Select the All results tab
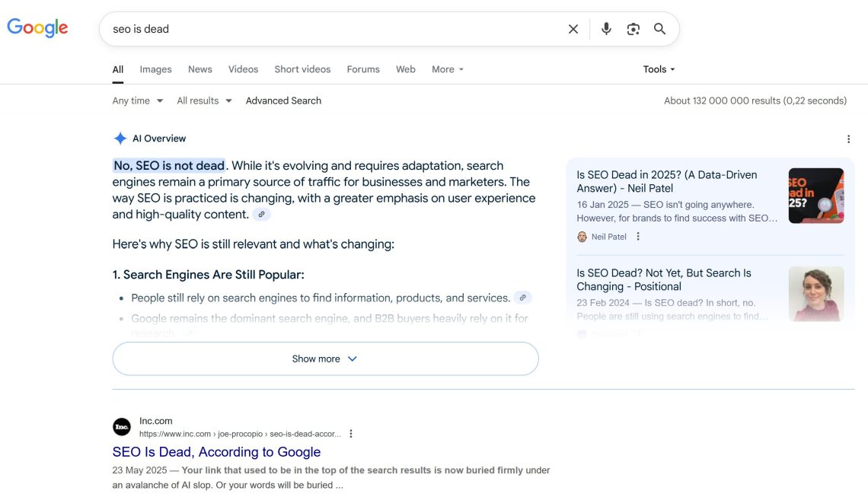Image resolution: width=868 pixels, height=494 pixels. coord(118,69)
